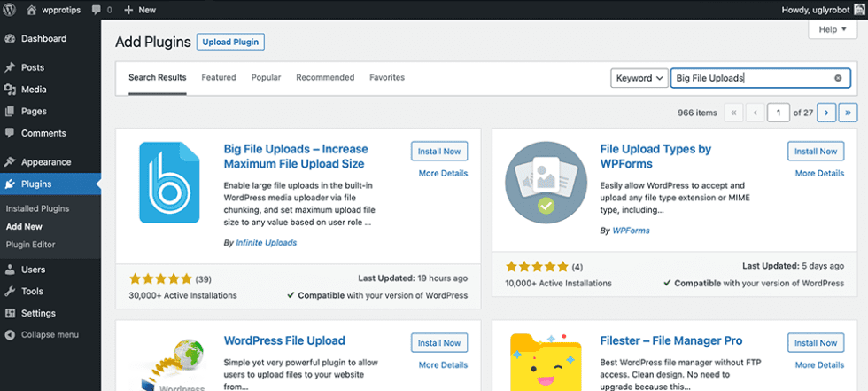Screen dimensions: 868x391
Task: Go to the next results page
Action: (x=826, y=113)
